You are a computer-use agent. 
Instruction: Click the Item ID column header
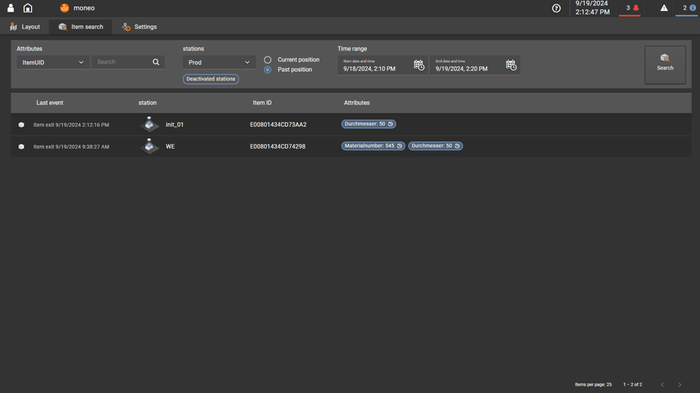pyautogui.click(x=262, y=103)
